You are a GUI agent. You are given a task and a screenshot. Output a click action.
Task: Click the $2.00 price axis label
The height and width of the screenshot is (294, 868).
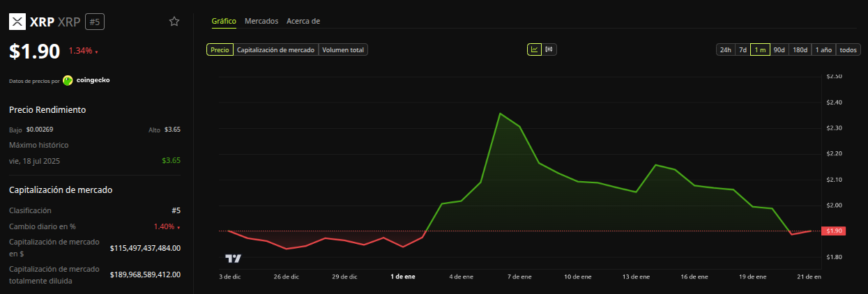(x=834, y=205)
